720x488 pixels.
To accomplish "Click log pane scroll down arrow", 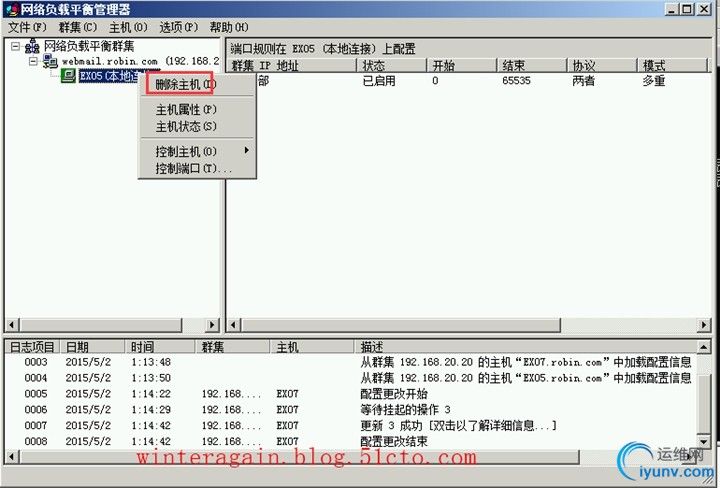I will [704, 442].
